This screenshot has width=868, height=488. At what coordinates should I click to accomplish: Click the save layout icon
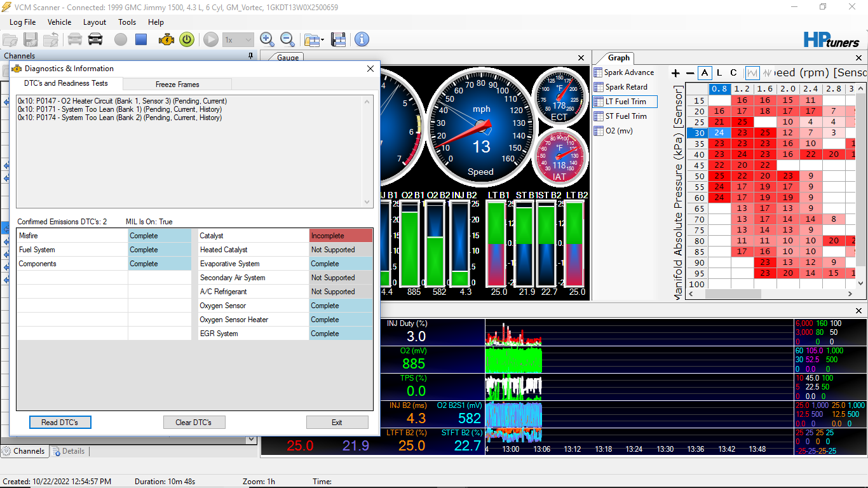(x=339, y=39)
